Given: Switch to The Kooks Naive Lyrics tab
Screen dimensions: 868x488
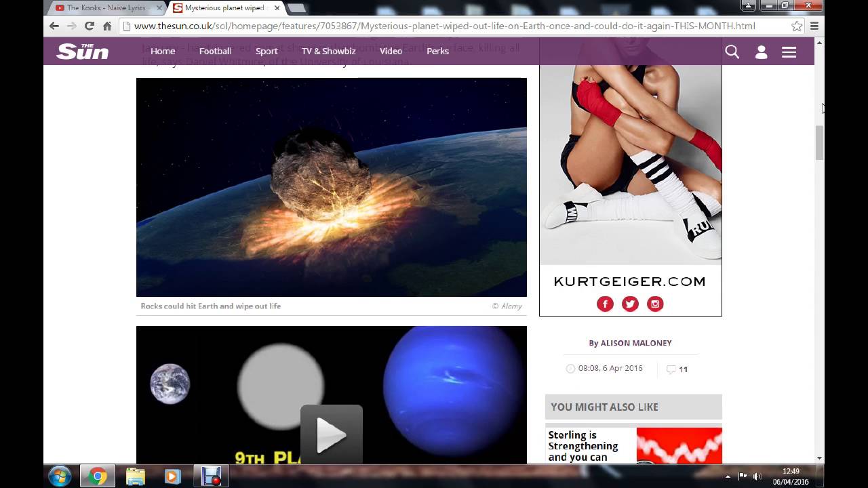Looking at the screenshot, I should 106,8.
